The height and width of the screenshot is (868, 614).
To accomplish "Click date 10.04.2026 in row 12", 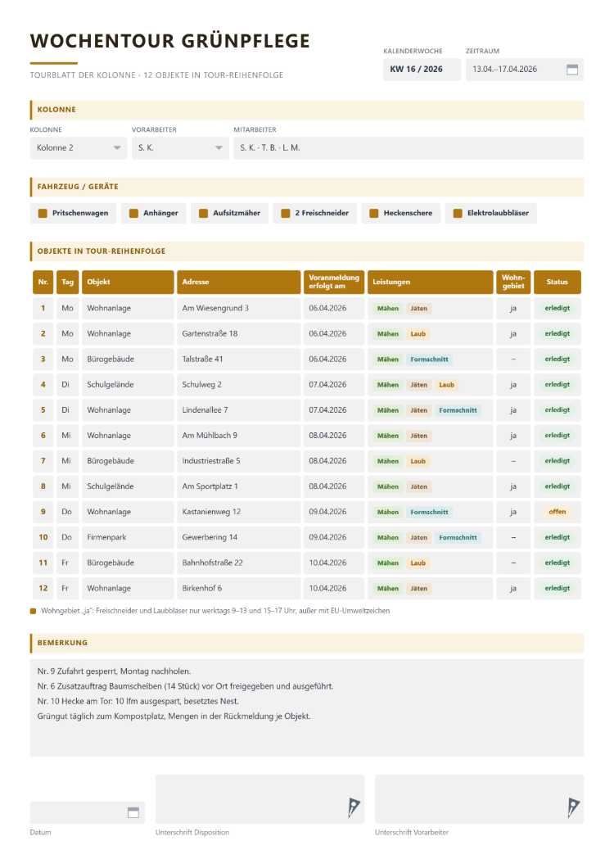I will (327, 589).
